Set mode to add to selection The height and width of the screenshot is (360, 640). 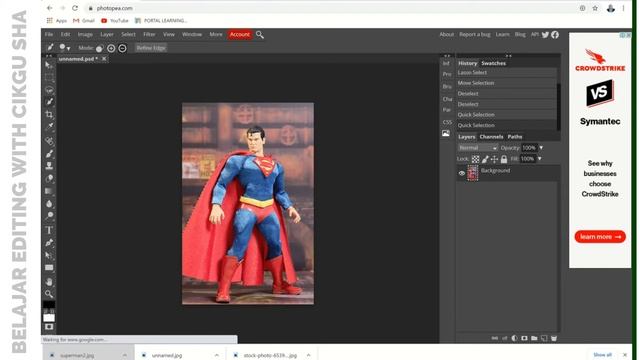point(111,48)
